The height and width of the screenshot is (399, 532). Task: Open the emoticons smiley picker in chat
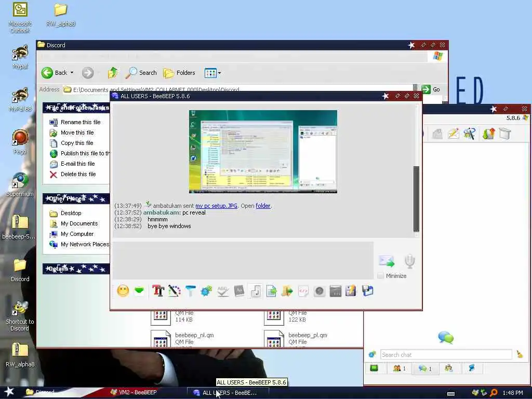[123, 291]
